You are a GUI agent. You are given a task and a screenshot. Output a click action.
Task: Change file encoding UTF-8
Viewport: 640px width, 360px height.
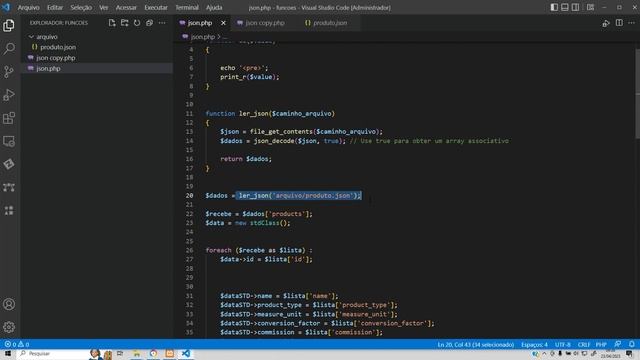click(562, 344)
